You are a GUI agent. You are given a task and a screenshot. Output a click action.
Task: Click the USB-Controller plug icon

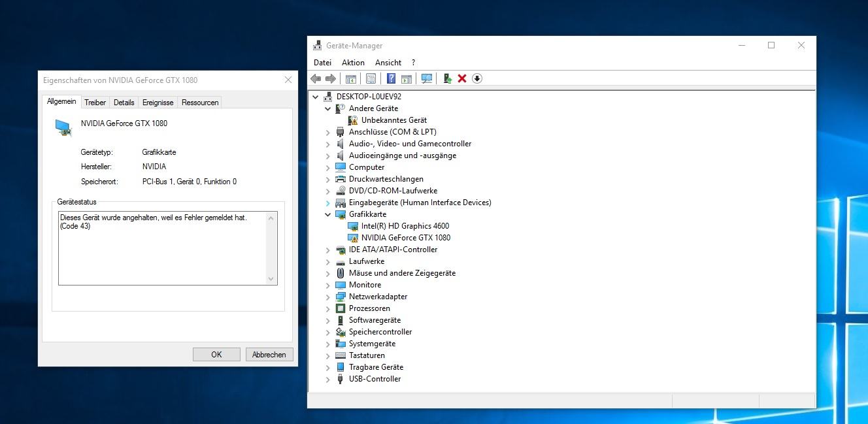pyautogui.click(x=341, y=379)
